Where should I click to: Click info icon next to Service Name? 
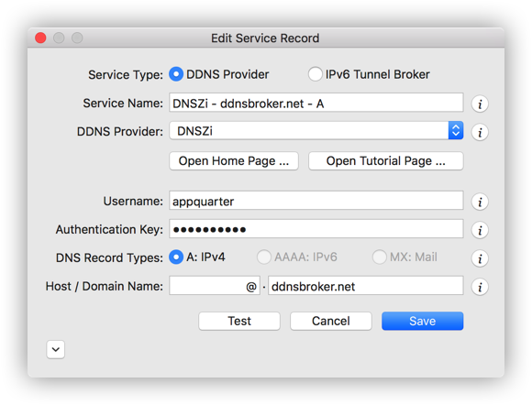pos(480,104)
